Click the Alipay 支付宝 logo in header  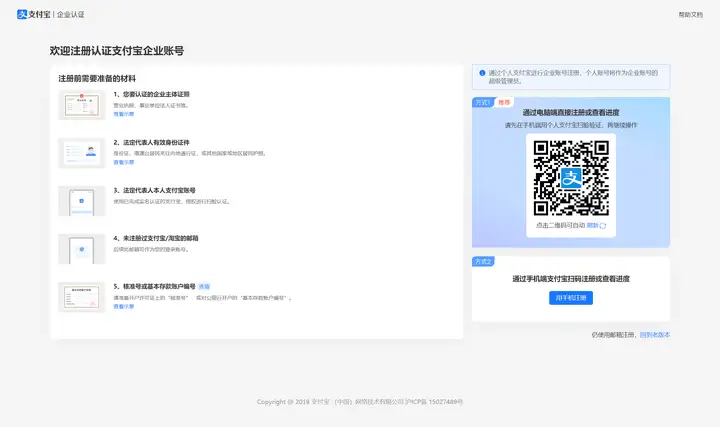tap(34, 14)
